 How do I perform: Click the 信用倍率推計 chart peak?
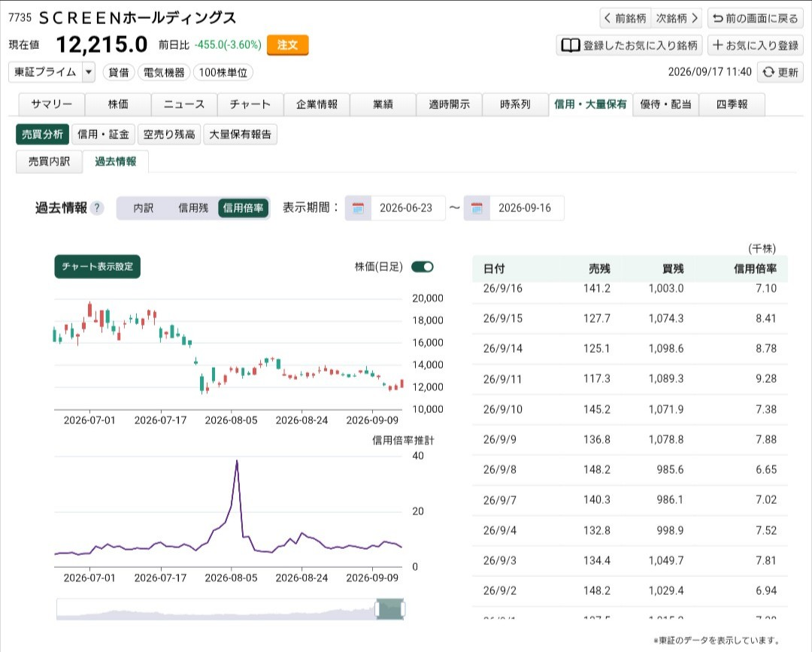(x=237, y=462)
